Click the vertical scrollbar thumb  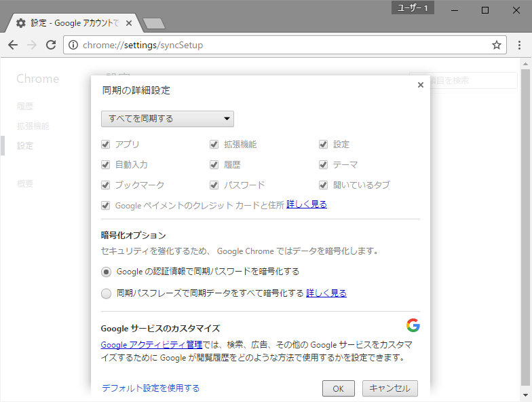click(x=525, y=227)
